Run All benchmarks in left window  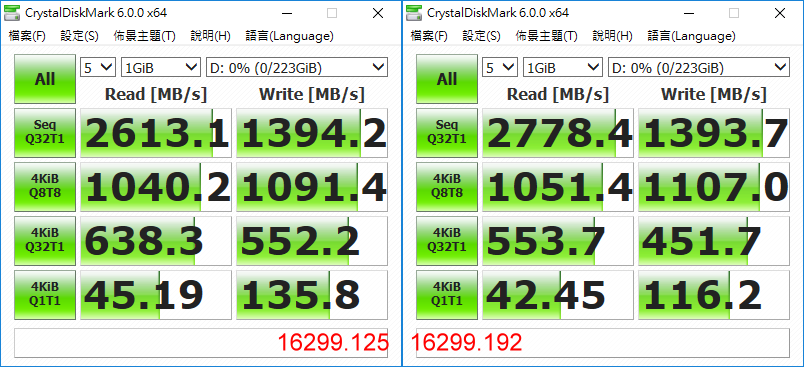click(x=45, y=79)
